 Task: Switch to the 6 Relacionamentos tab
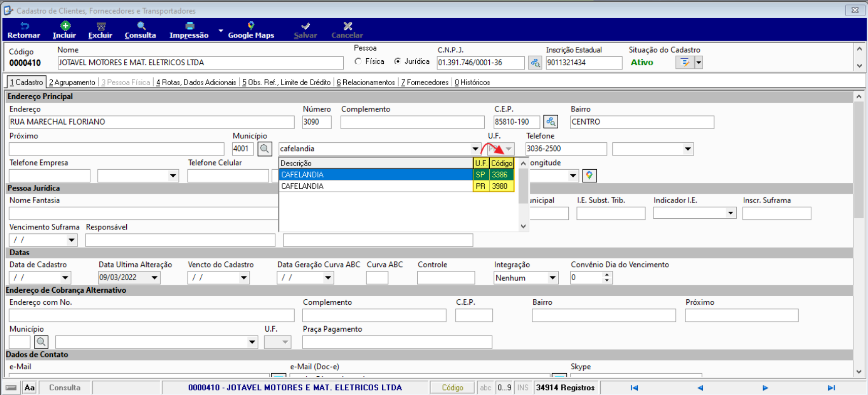366,82
